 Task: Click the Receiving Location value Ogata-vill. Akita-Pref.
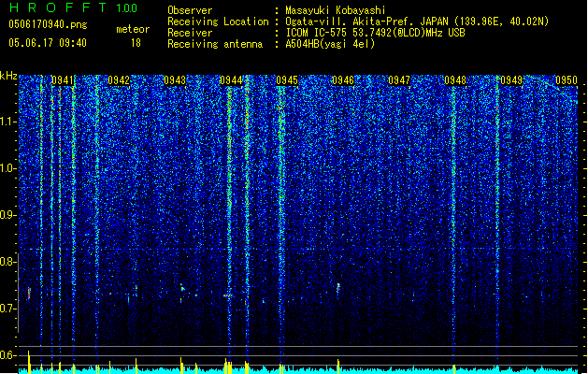pos(417,22)
